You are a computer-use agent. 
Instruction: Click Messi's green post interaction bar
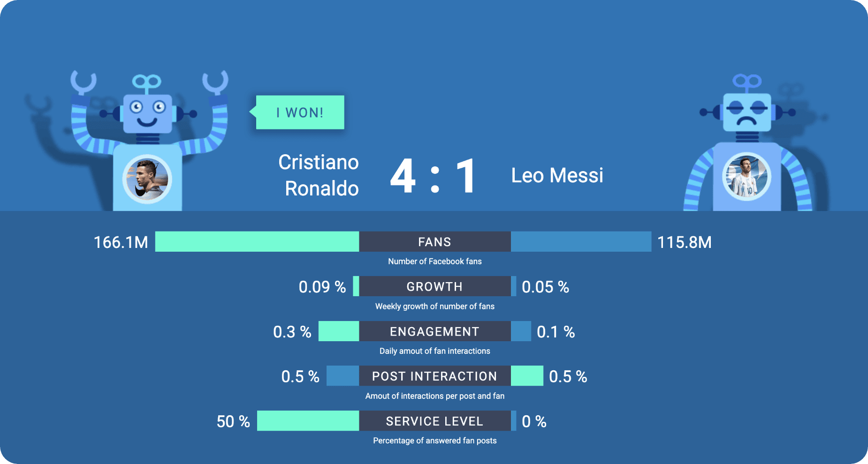[527, 376]
